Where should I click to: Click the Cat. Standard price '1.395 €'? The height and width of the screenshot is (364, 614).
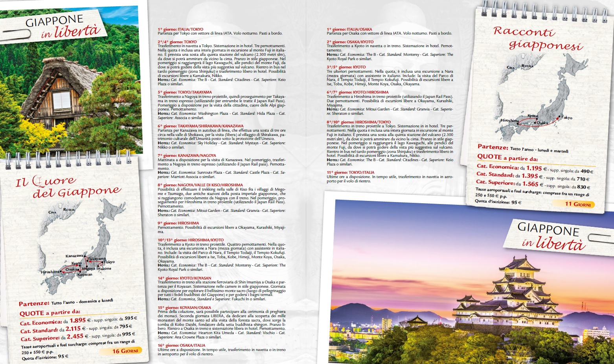(532, 176)
